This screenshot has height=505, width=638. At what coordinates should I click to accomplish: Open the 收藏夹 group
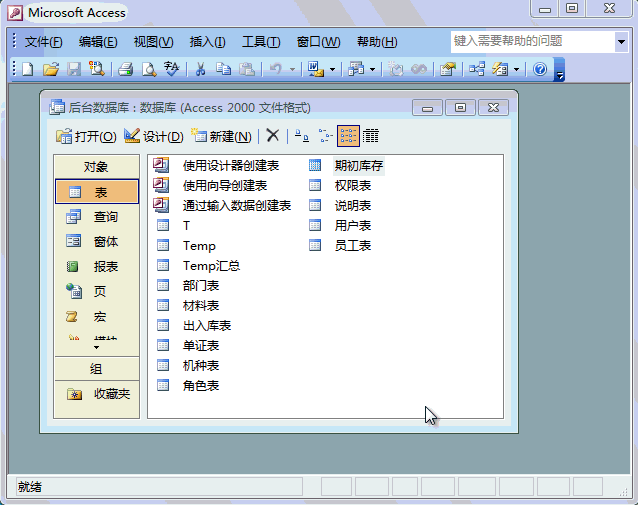click(97, 394)
